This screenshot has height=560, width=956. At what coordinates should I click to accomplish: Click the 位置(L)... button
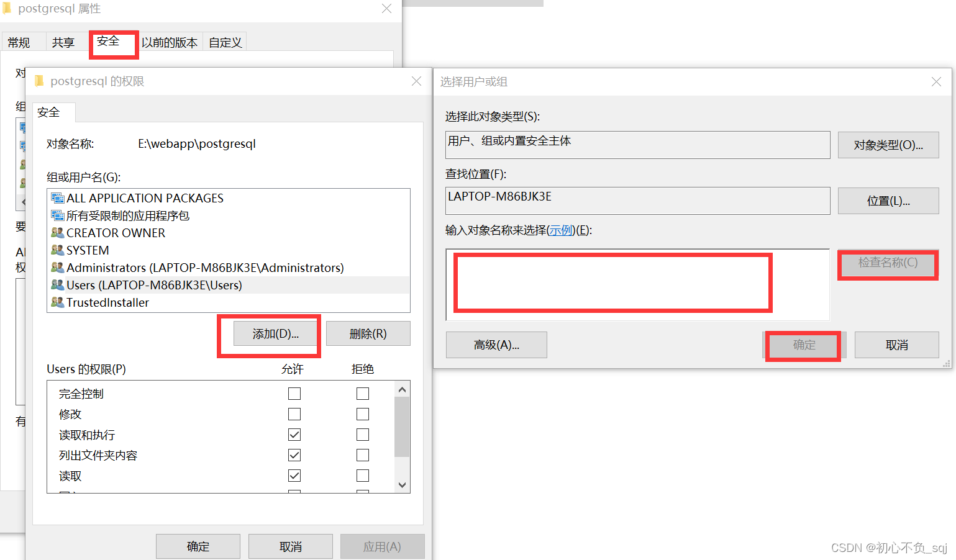click(x=888, y=201)
